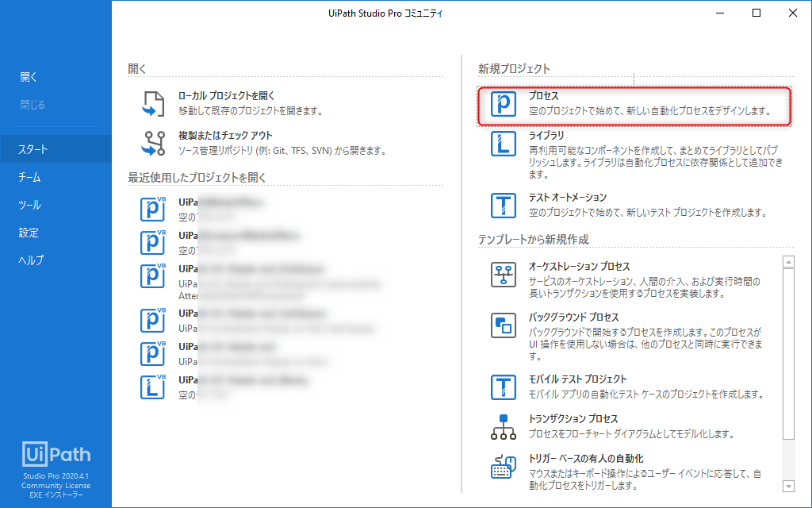Click the Background Process template icon
The image size is (812, 508).
504,325
